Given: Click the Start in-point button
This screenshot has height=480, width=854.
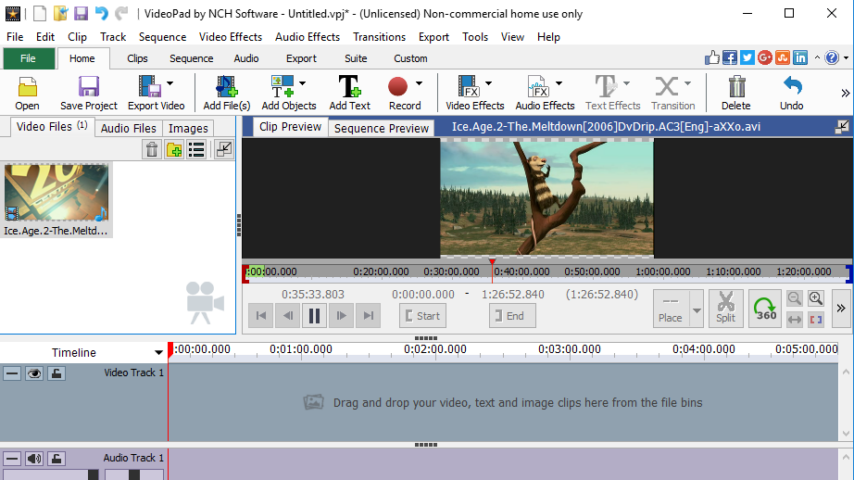Looking at the screenshot, I should coord(423,316).
